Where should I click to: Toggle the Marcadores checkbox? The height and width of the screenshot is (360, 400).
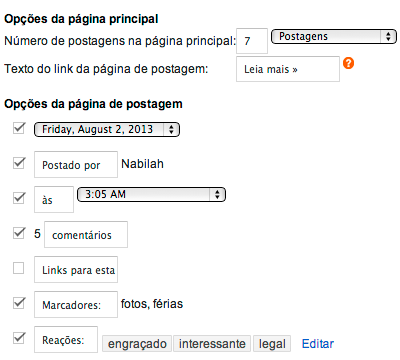(x=19, y=303)
